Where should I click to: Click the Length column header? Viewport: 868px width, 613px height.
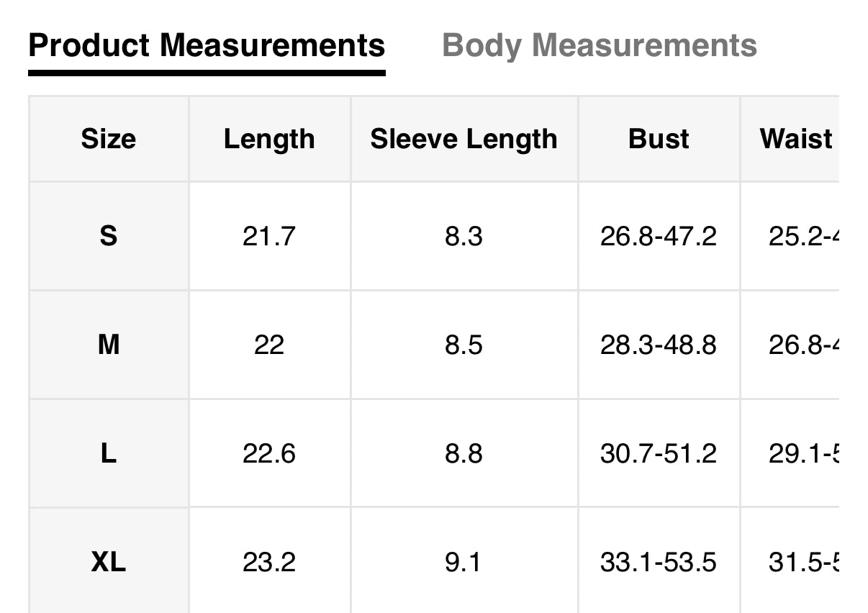(x=269, y=139)
